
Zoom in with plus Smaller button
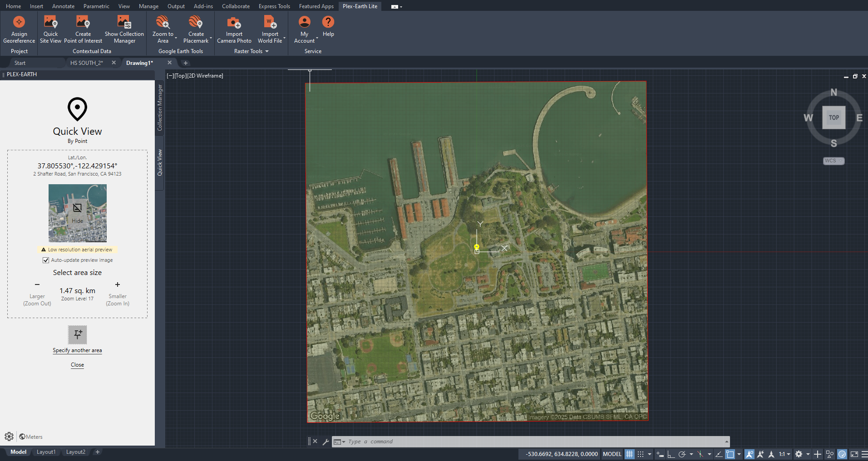(118, 284)
